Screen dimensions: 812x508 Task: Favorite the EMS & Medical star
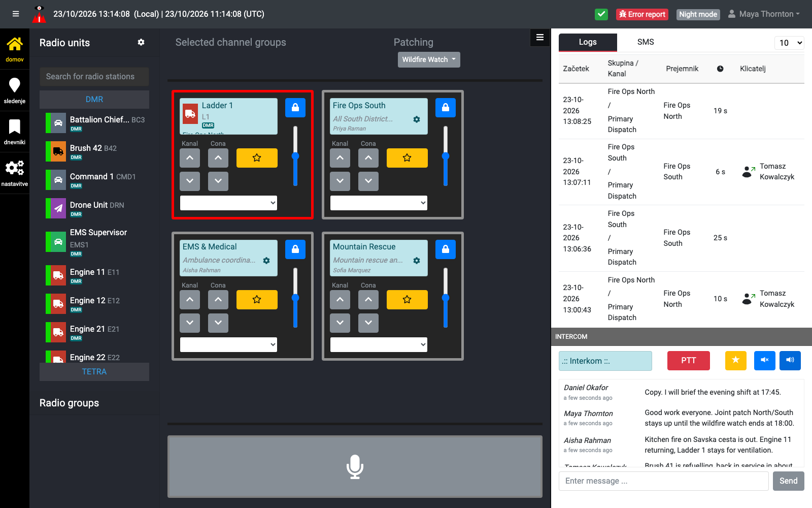click(x=257, y=300)
